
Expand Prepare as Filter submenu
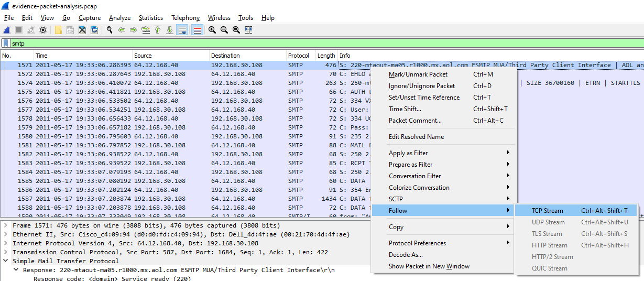tap(443, 165)
